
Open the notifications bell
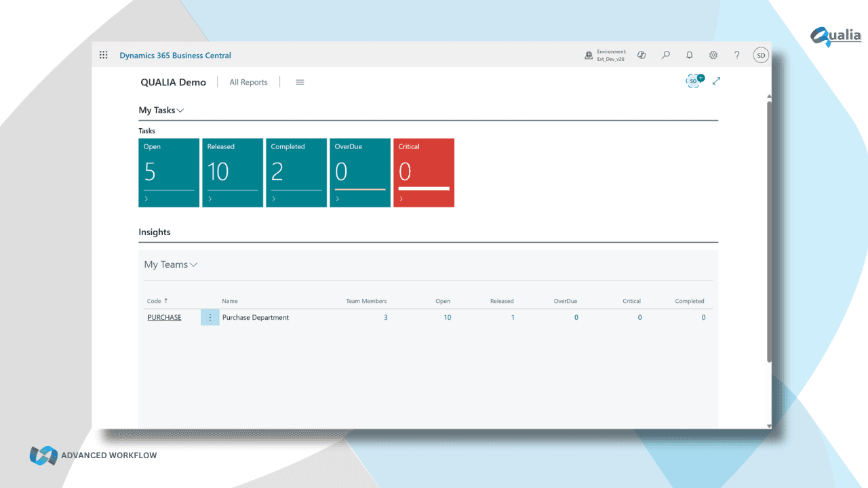[690, 56]
